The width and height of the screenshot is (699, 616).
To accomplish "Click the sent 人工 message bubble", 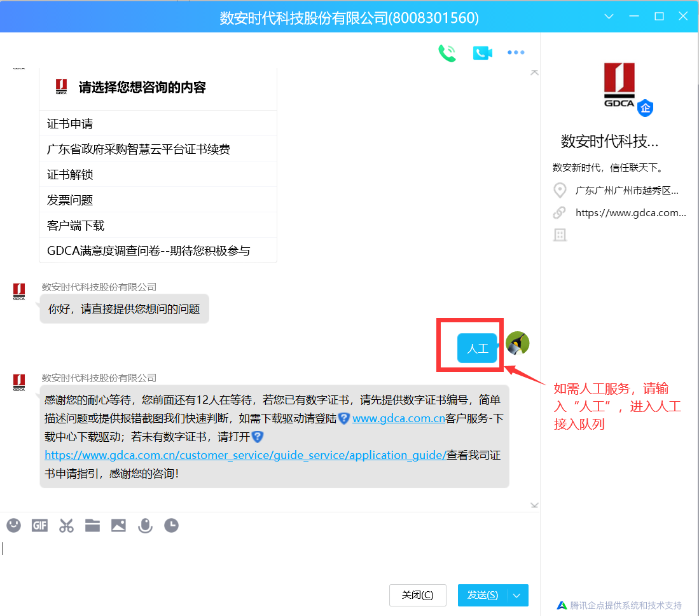I will point(477,348).
